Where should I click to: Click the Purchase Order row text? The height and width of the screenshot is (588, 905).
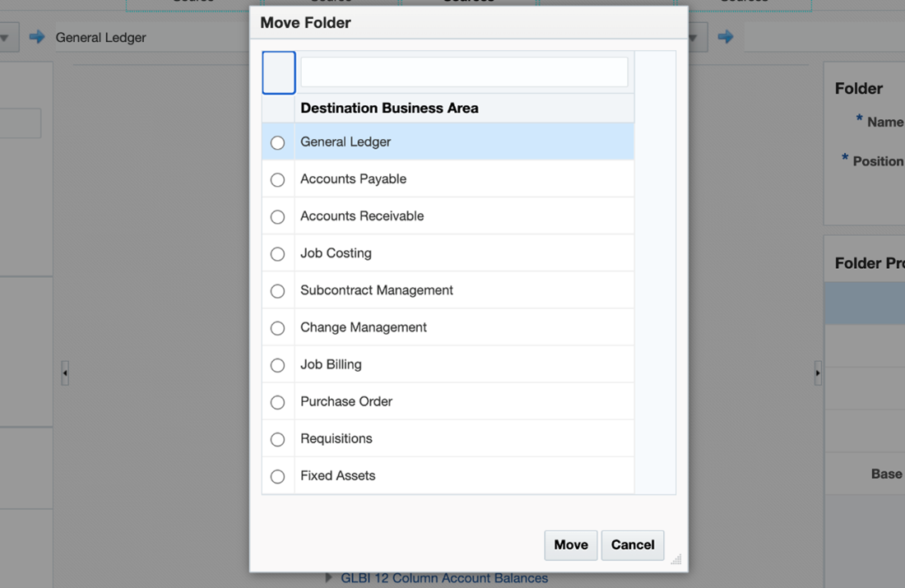point(346,401)
